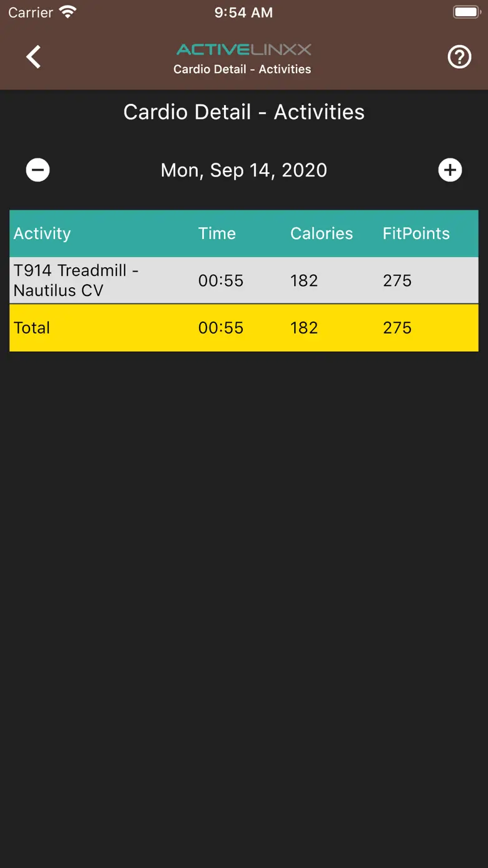Open the help question mark icon
This screenshot has width=488, height=868.
459,58
